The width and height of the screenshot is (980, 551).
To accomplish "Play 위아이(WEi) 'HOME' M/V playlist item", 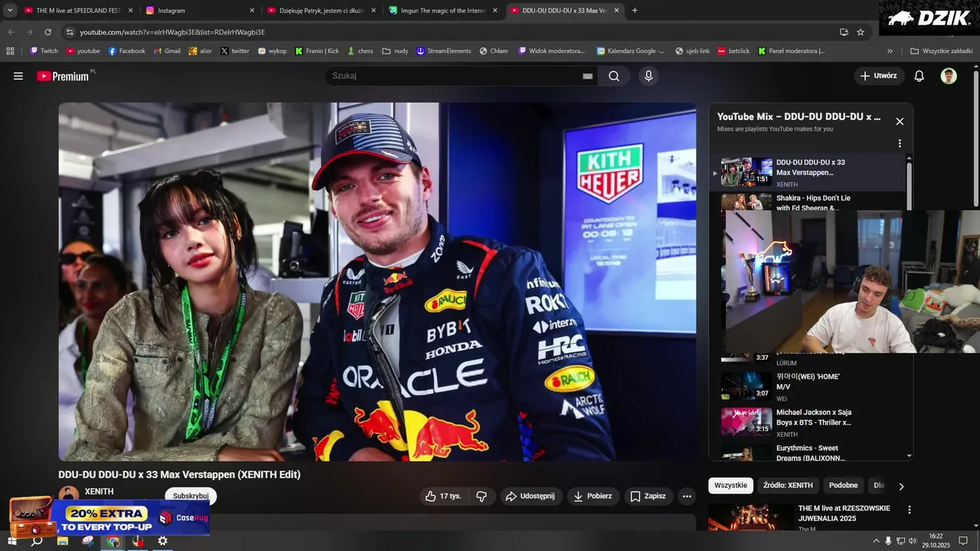I will coord(809,386).
